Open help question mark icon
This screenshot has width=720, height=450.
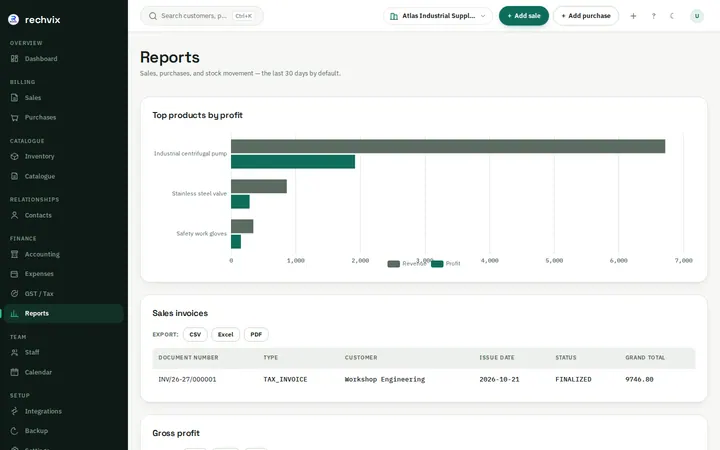click(x=653, y=16)
